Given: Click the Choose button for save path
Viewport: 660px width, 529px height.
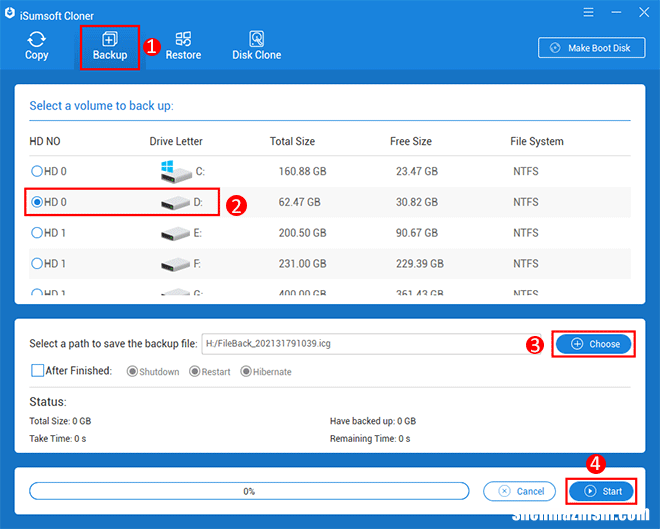Looking at the screenshot, I should click(593, 344).
